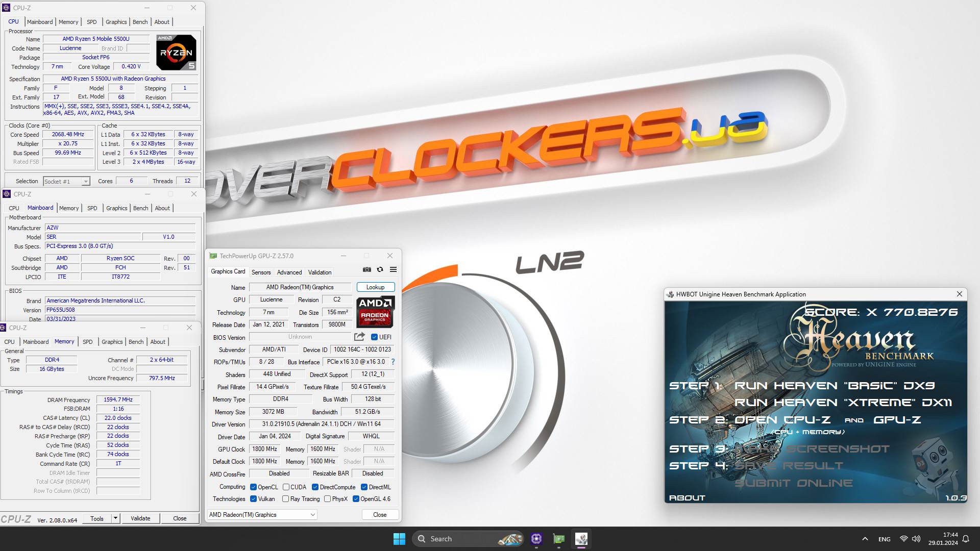This screenshot has width=980, height=551.
Task: Toggle Ray Tracing checkbox
Action: click(x=285, y=499)
